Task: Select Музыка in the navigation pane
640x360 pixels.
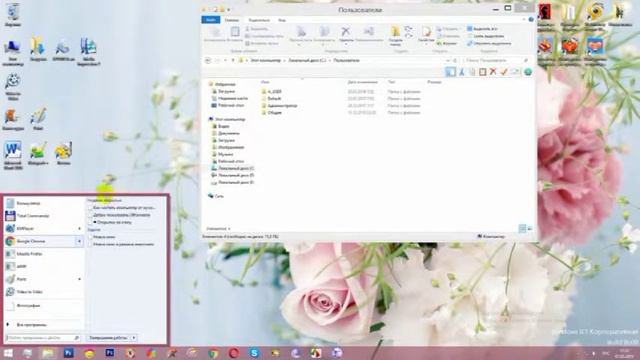Action: (222, 154)
